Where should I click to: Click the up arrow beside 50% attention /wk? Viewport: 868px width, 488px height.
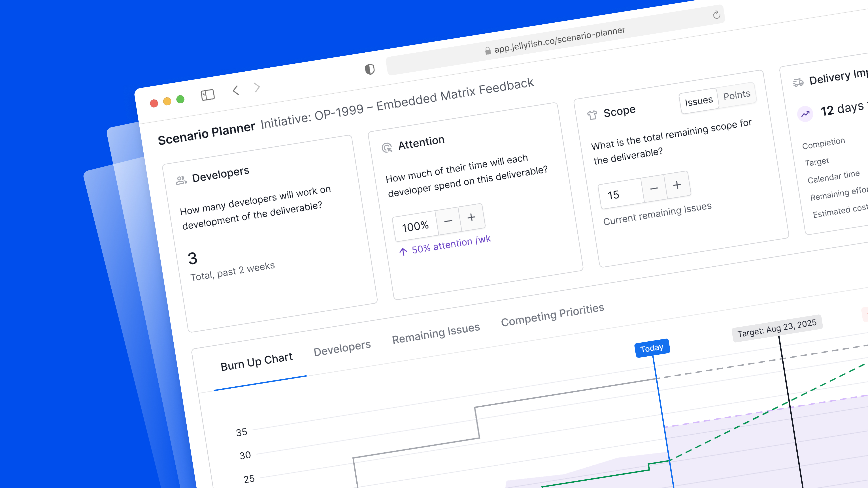coord(403,252)
